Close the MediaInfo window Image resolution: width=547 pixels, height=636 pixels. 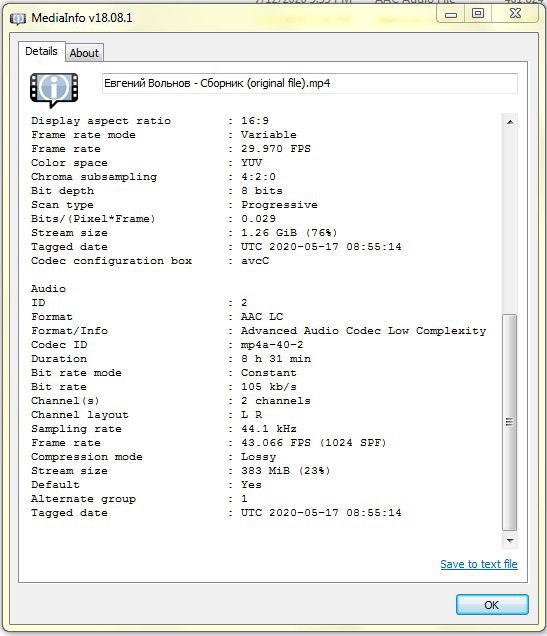point(515,14)
